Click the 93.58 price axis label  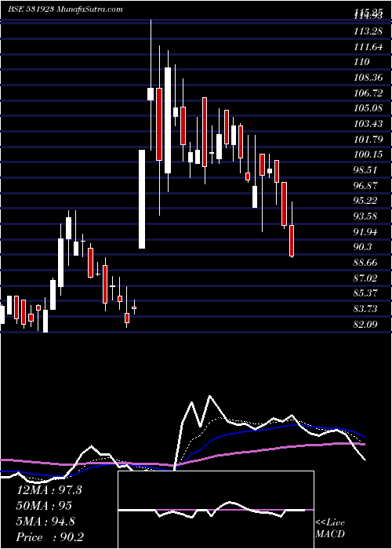coord(366,216)
